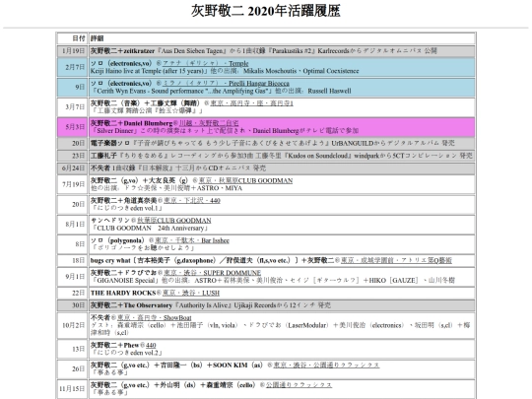Open the 440 link in Phew row
This screenshot has width=532, height=399.
[151, 345]
